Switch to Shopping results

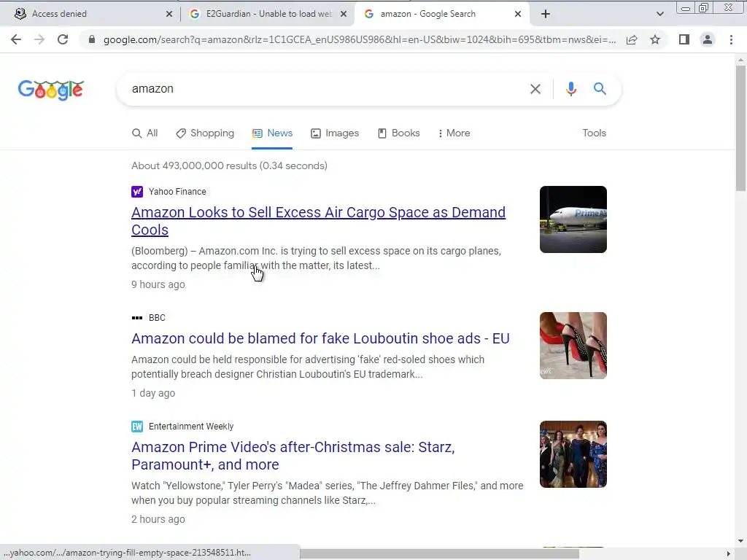(x=205, y=133)
